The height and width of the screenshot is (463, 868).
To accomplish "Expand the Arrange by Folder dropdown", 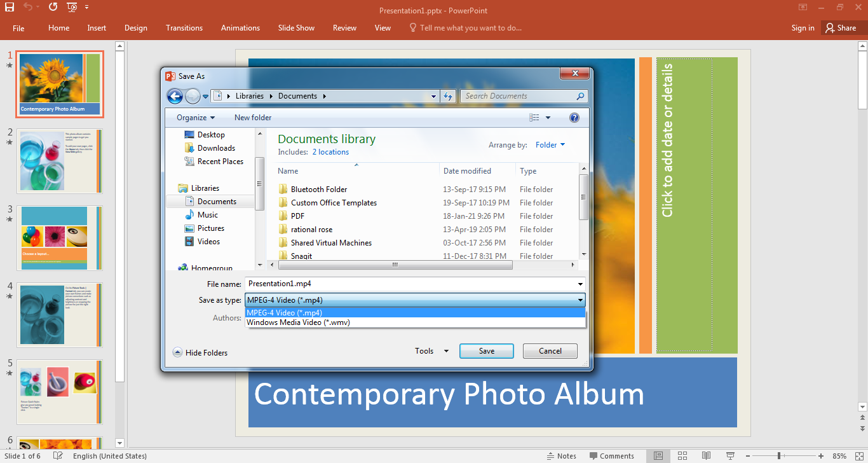I will point(550,145).
